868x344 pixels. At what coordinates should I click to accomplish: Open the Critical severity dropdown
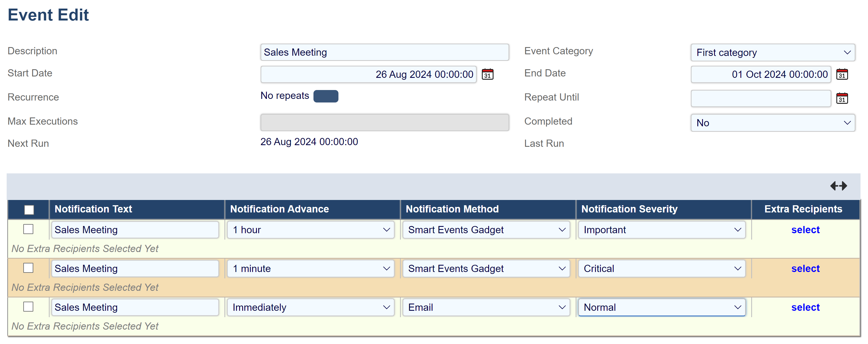point(661,269)
